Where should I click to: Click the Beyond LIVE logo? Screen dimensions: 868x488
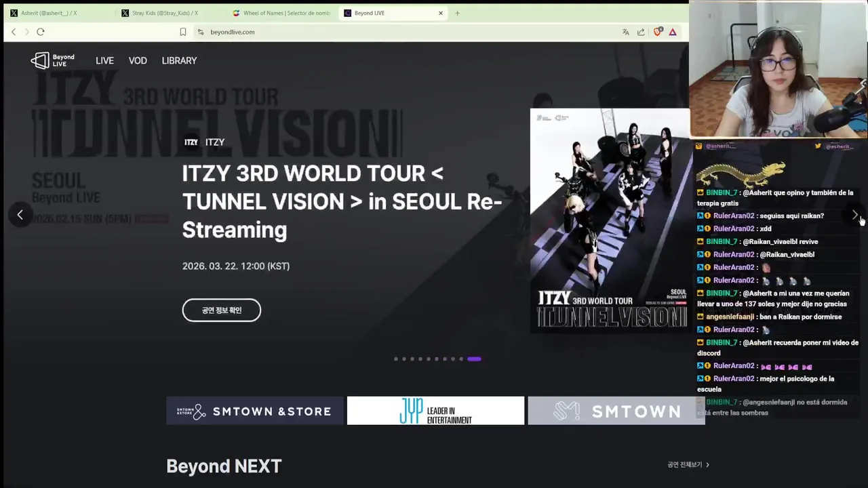click(53, 60)
